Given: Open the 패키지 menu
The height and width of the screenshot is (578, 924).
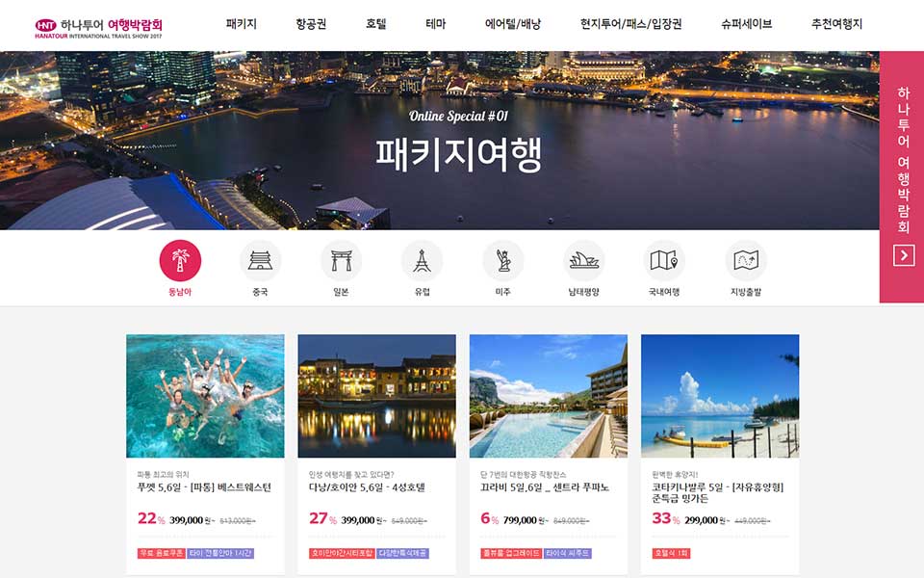Looking at the screenshot, I should point(241,24).
